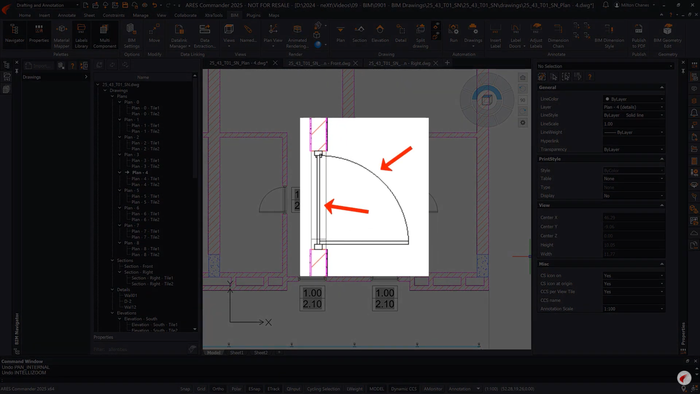Open Animated Rendering tool
The height and width of the screenshot is (394, 700).
297,35
